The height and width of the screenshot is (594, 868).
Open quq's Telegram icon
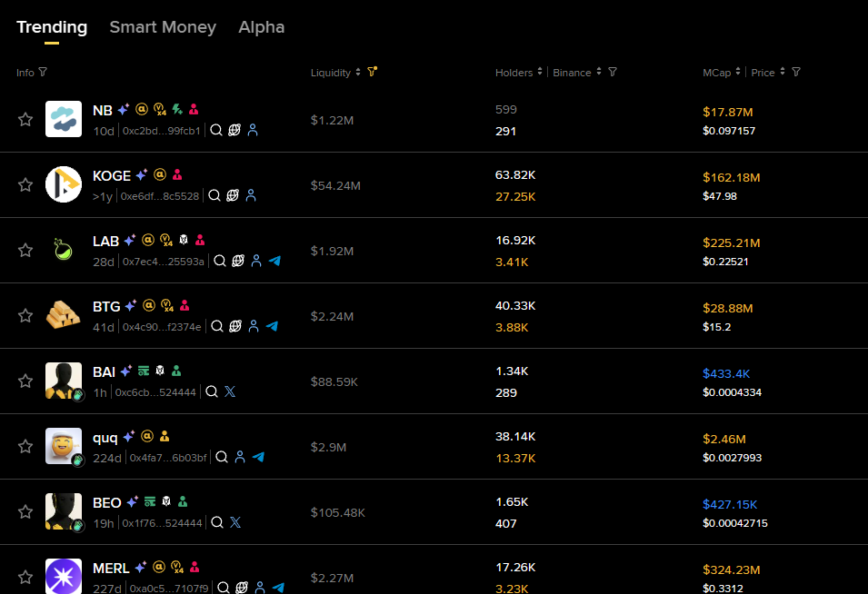click(x=257, y=457)
